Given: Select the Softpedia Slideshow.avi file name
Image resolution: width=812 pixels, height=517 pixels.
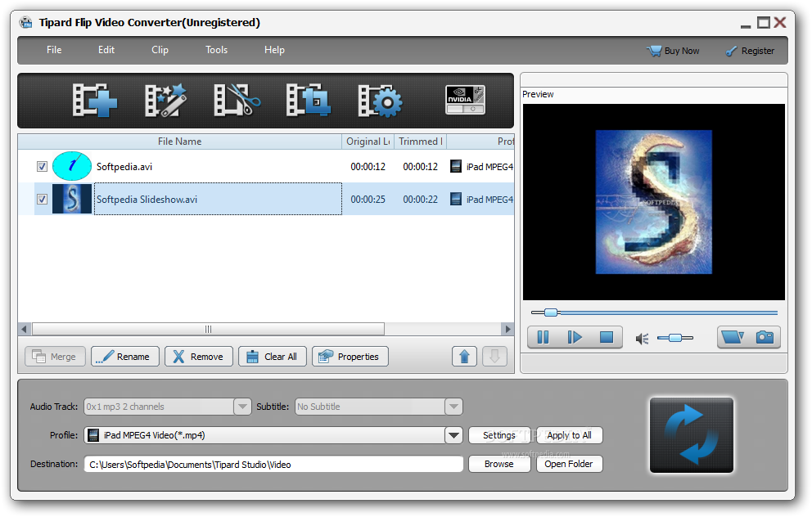Looking at the screenshot, I should [x=147, y=200].
